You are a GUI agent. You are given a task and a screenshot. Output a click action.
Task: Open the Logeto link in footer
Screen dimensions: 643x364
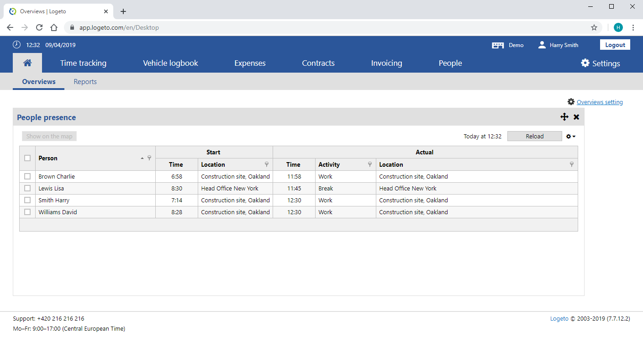click(x=559, y=319)
